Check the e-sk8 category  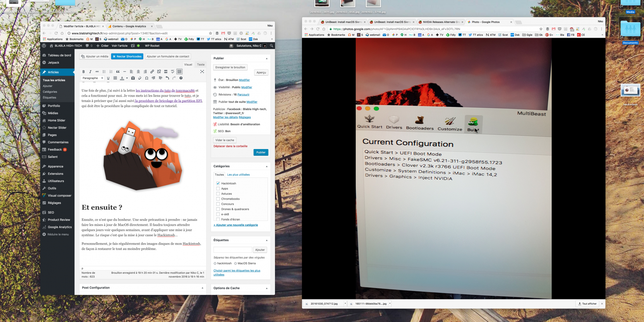(x=218, y=214)
